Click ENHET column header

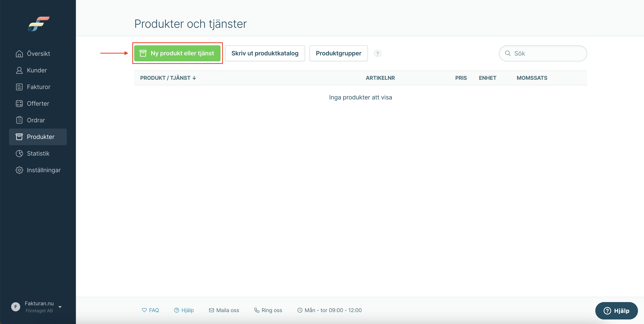(488, 78)
